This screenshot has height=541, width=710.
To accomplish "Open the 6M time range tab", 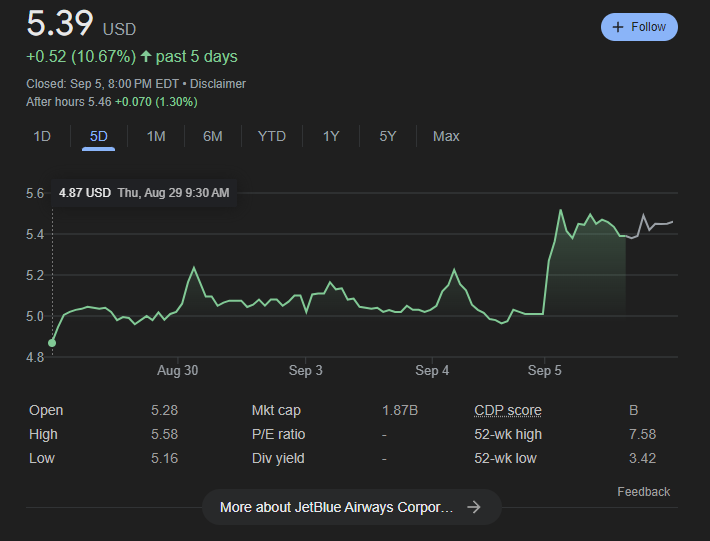I will 213,136.
